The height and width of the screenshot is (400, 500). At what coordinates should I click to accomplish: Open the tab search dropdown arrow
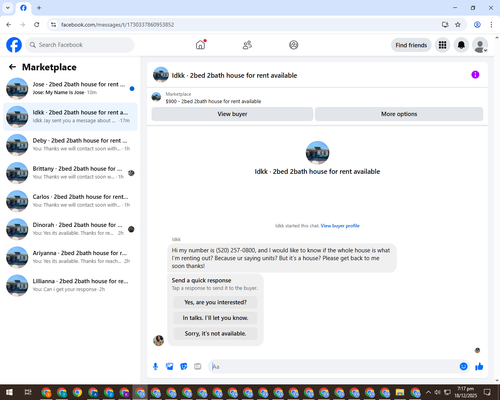pos(8,8)
